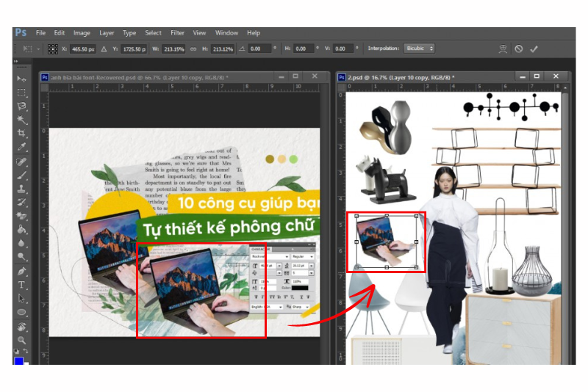Click the vertical skew V field
Image resolution: width=588 pixels, height=392 pixels.
pos(344,48)
